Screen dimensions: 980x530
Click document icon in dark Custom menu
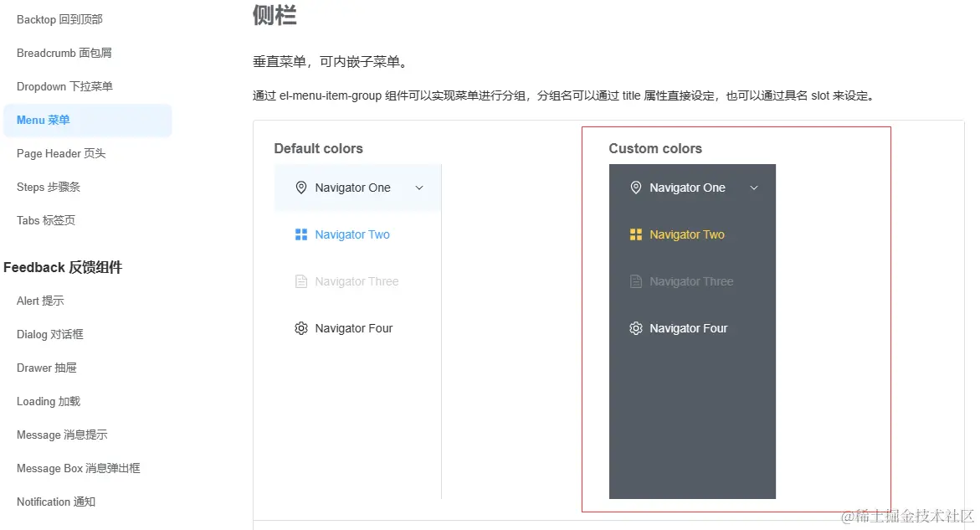636,281
